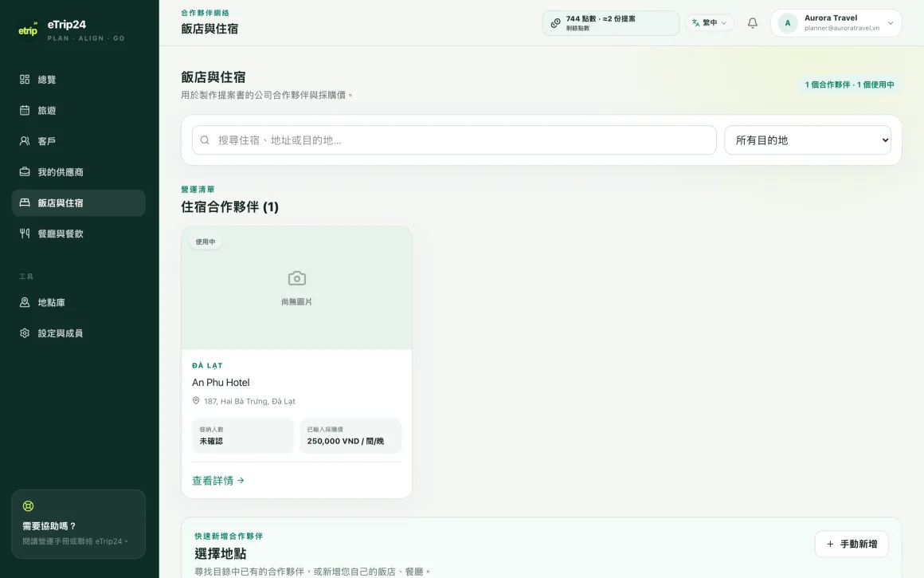Click the 餐廳與餐飲 utensils icon
Image resolution: width=924 pixels, height=578 pixels.
click(x=25, y=234)
